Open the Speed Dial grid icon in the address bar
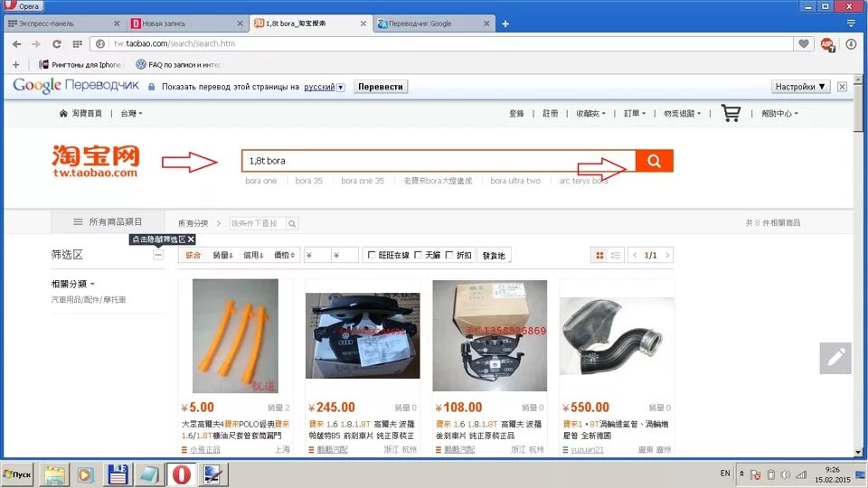Image resolution: width=868 pixels, height=488 pixels. tap(78, 43)
